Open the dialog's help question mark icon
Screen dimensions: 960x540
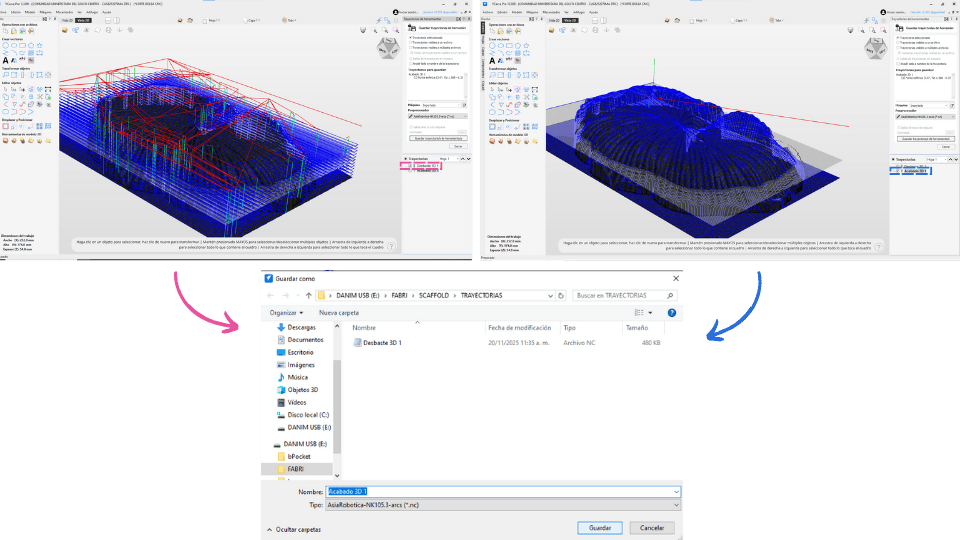pyautogui.click(x=671, y=313)
